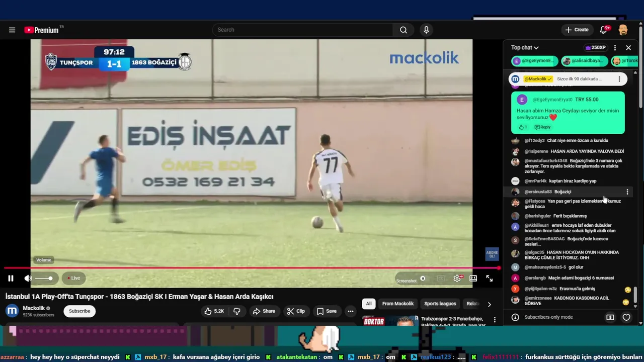The image size is (644, 362).
Task: Expand pinned Mackolik message
Action: point(568,79)
